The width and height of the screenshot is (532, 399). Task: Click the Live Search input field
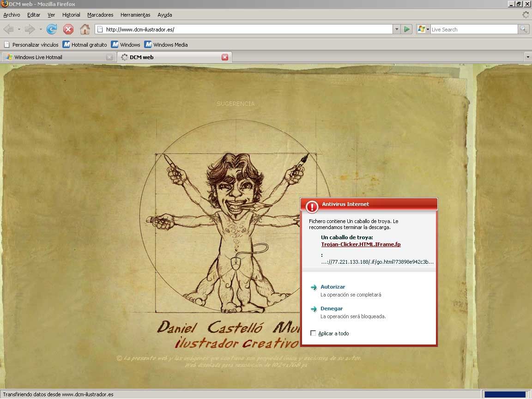(474, 30)
